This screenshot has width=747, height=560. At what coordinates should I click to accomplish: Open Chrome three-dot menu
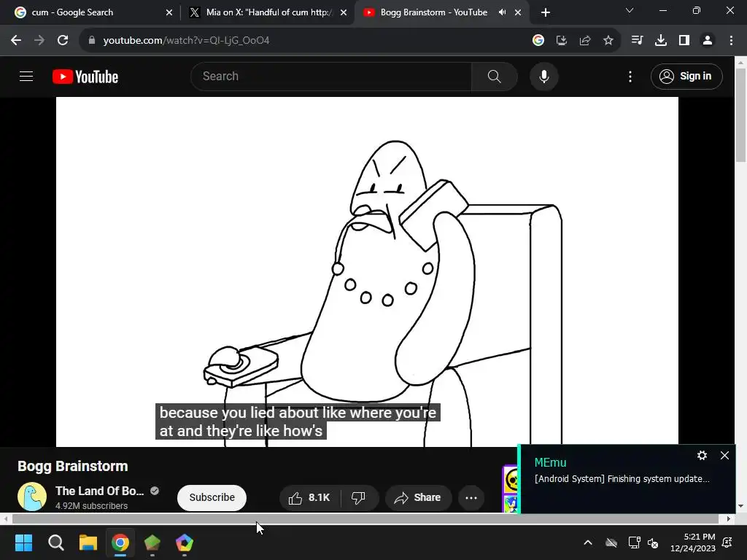[731, 41]
